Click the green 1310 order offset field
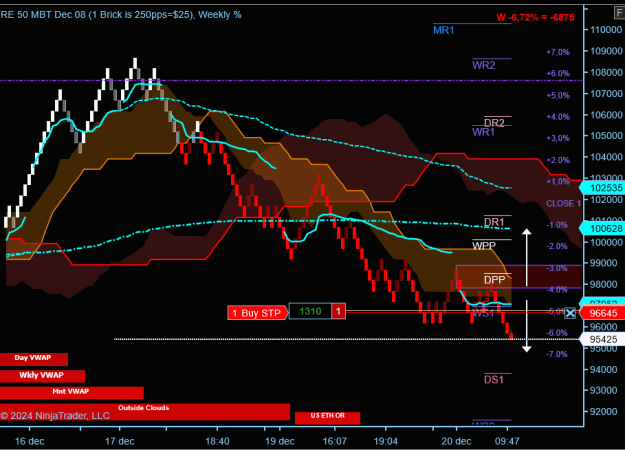This screenshot has height=450, width=625. 310,311
